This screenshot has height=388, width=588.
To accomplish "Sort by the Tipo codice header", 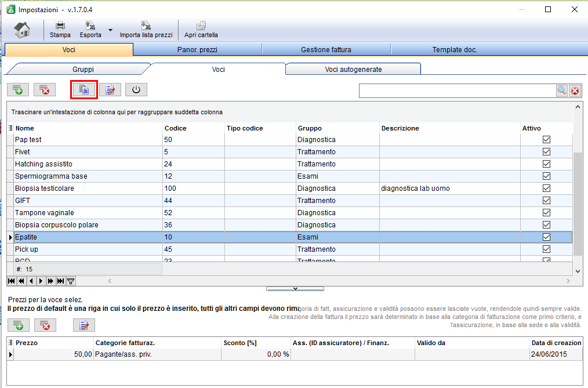I will [260, 128].
